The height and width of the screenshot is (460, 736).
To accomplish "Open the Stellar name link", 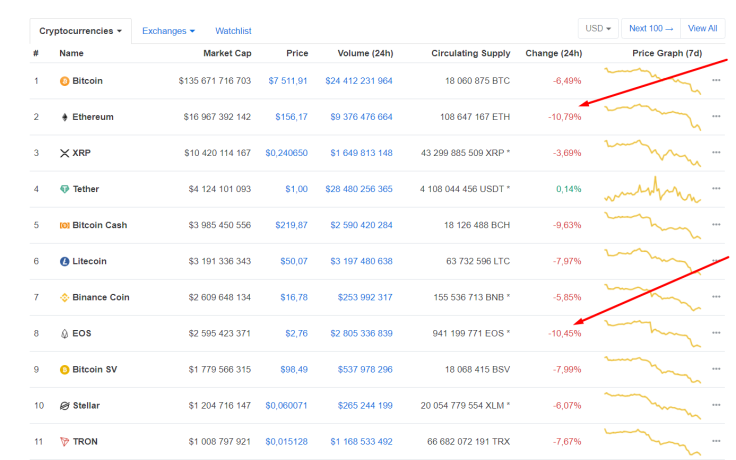I will pyautogui.click(x=86, y=406).
